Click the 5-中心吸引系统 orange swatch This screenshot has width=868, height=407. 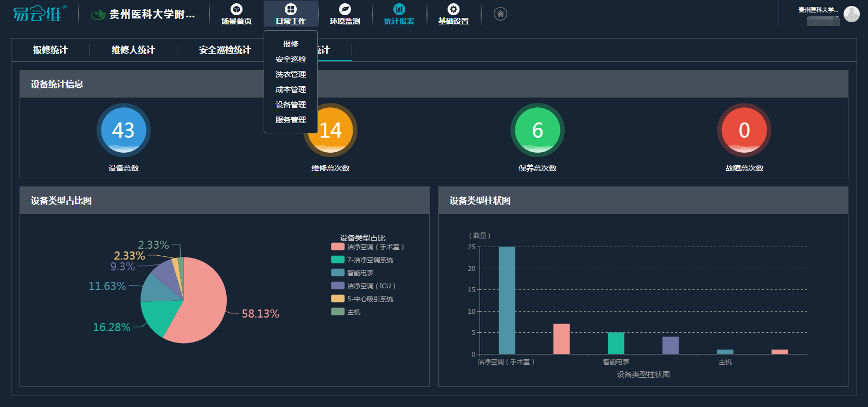click(337, 299)
